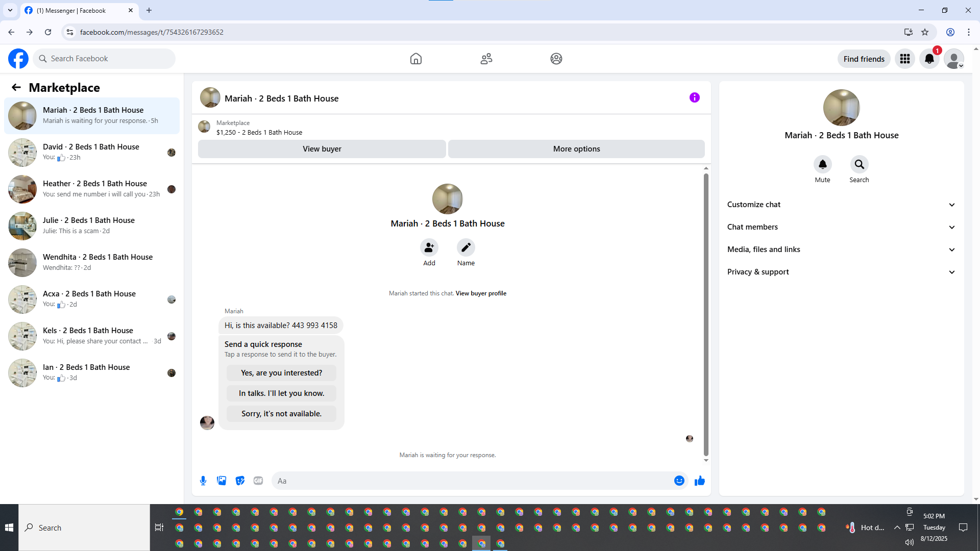
Task: Open the notifications bell
Action: click(x=929, y=59)
